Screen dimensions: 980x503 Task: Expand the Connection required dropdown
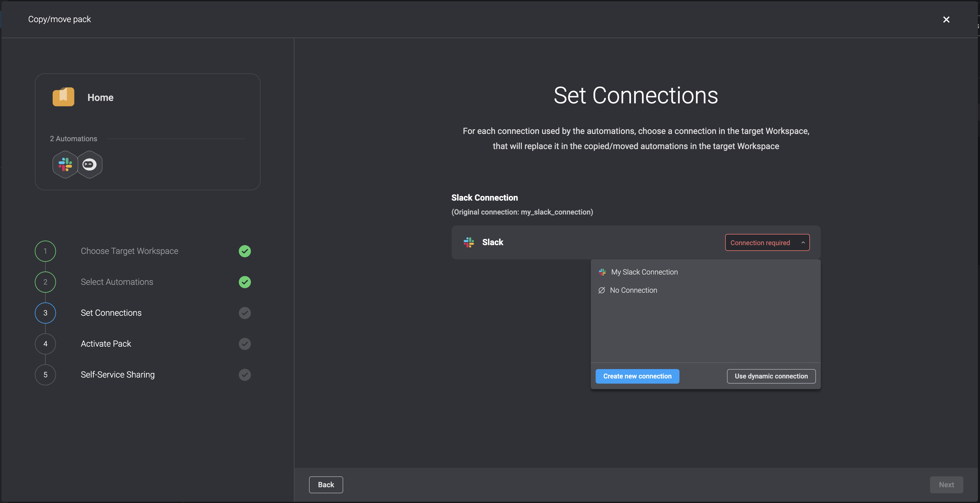pos(767,242)
